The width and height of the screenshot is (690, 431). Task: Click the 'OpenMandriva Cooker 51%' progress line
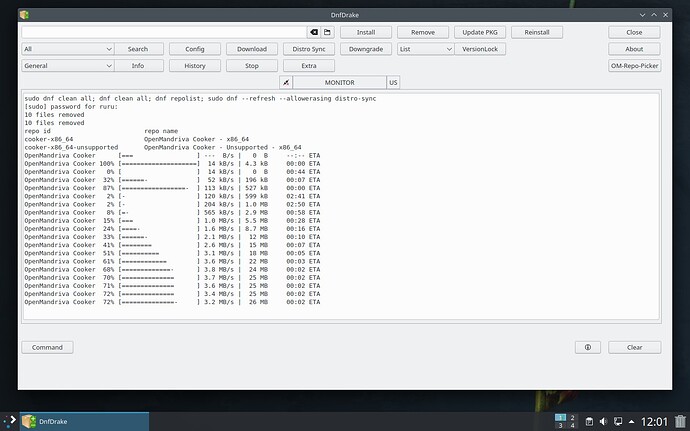(x=172, y=253)
